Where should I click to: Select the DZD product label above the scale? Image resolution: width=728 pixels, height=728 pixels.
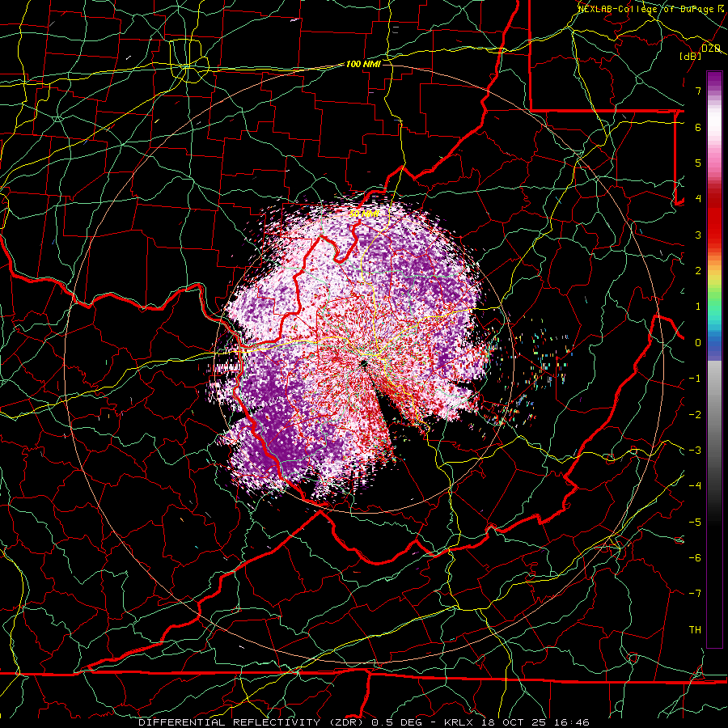pos(710,49)
